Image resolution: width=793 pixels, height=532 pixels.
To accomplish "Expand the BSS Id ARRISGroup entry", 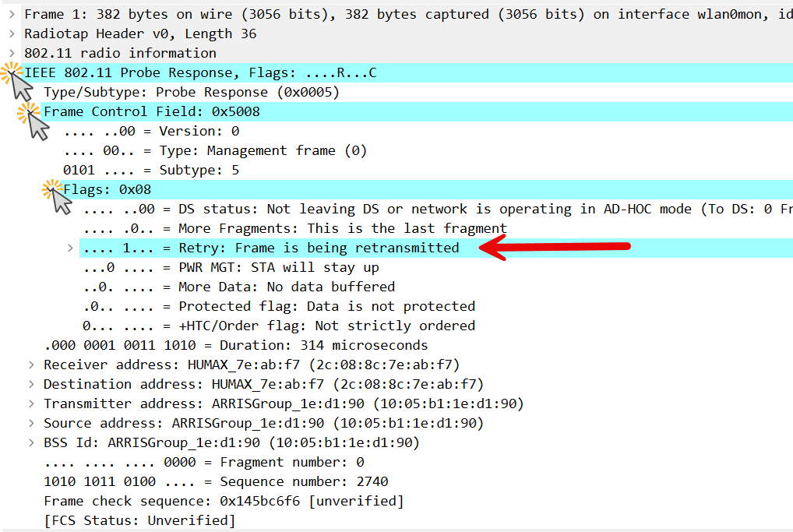I will (31, 442).
